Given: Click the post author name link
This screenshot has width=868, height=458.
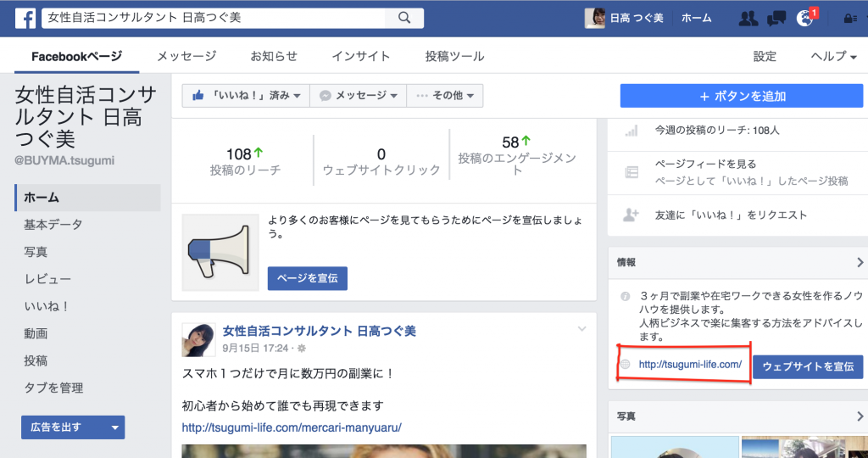Looking at the screenshot, I should pos(319,331).
